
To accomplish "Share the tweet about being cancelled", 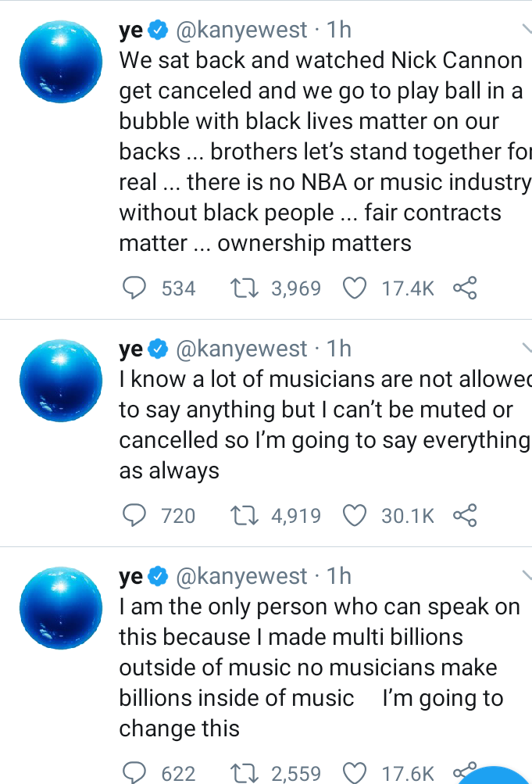I will pos(465,516).
